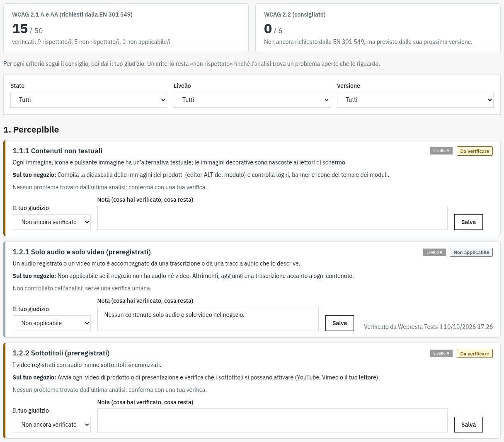
Task: Save the 1.1.1 Contenuti non testuali judgment
Action: [x=468, y=222]
